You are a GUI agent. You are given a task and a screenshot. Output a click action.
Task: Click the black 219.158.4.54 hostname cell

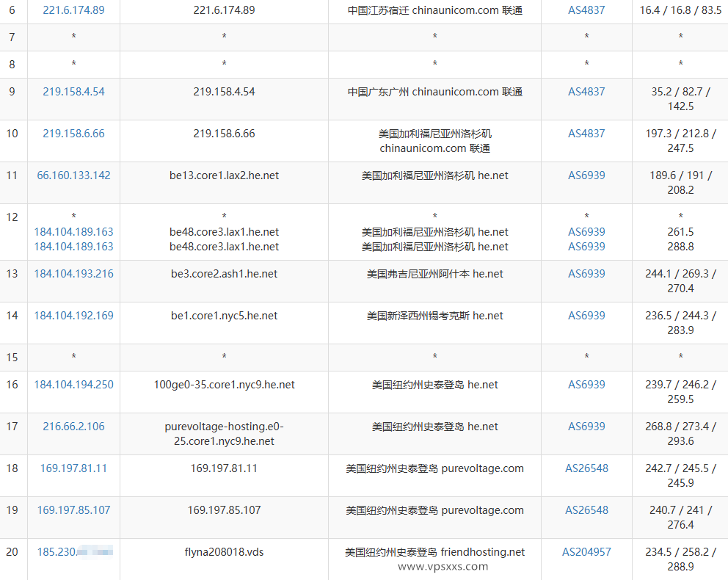(225, 92)
